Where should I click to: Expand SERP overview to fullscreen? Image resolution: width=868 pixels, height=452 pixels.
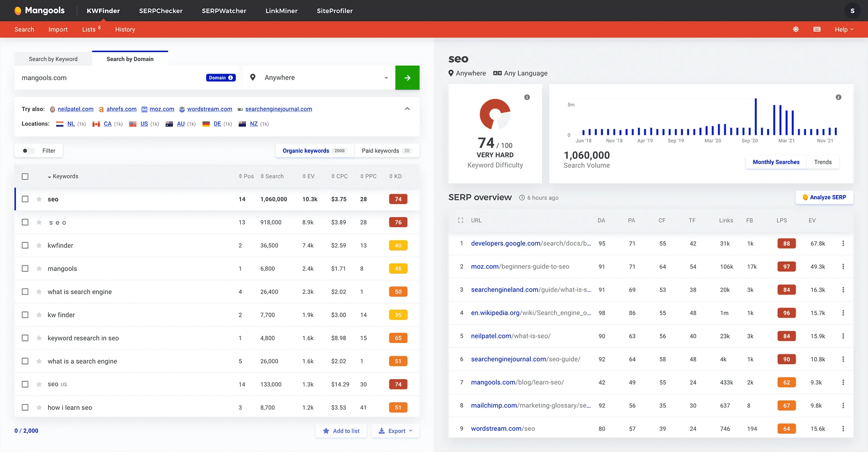click(x=461, y=220)
